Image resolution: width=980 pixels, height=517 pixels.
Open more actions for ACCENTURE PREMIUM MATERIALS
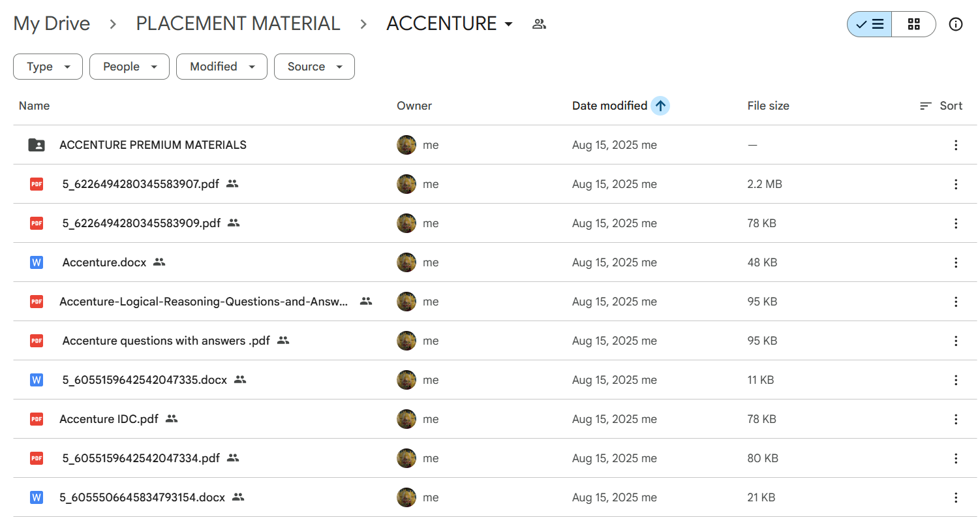point(955,145)
